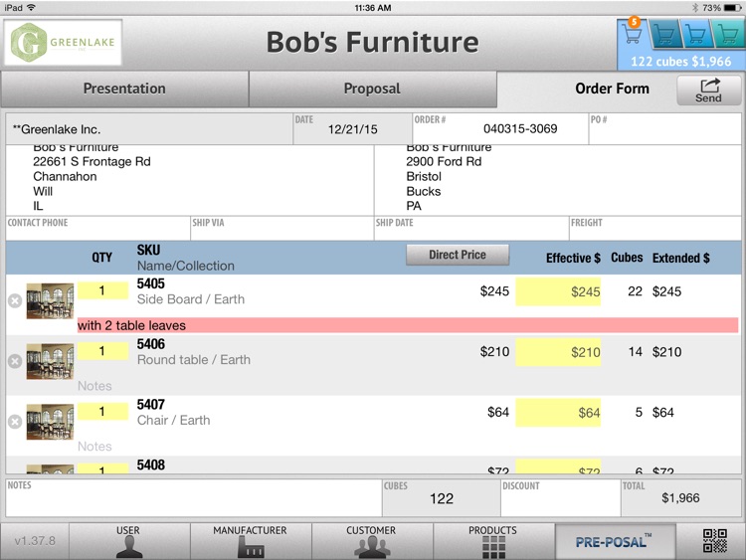Open the Products grid icon tab
The image size is (746, 560).
[493, 541]
